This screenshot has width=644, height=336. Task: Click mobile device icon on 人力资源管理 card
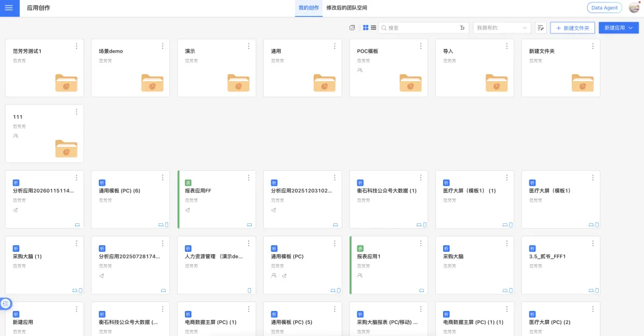click(x=249, y=291)
